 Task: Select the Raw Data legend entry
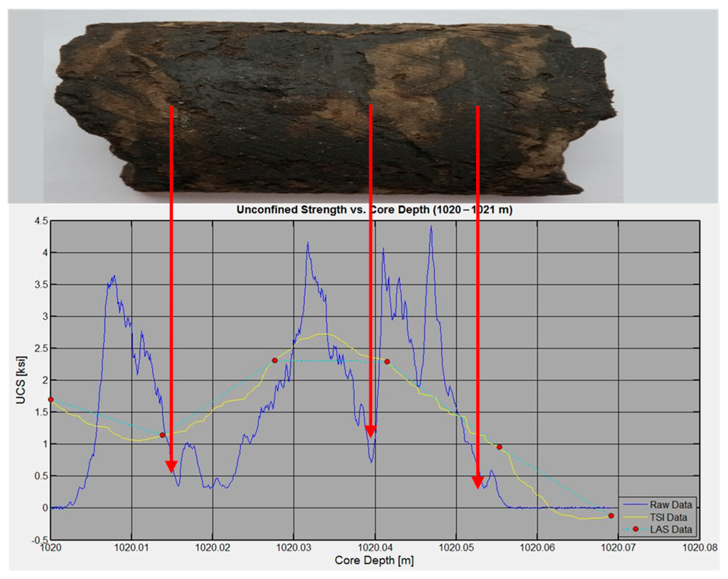coord(671,505)
